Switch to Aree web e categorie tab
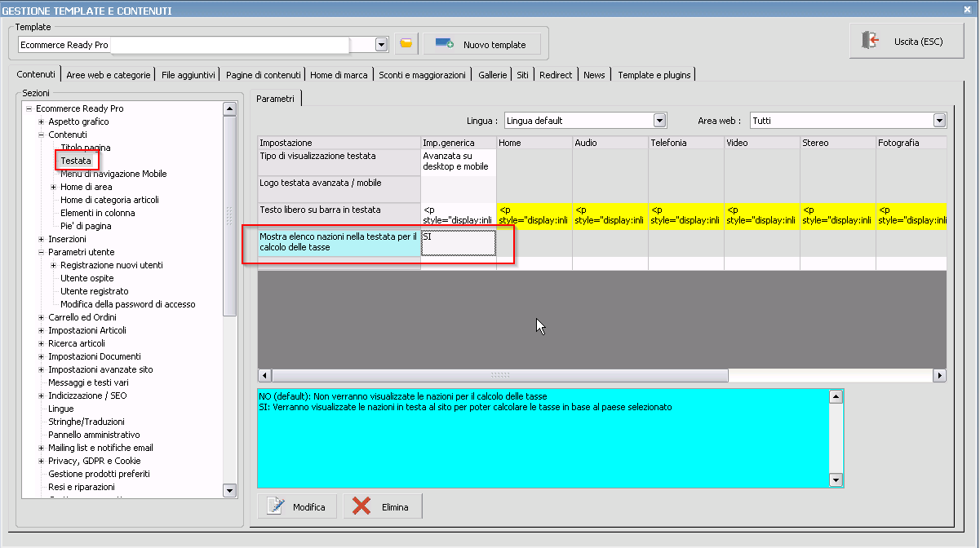 point(109,75)
